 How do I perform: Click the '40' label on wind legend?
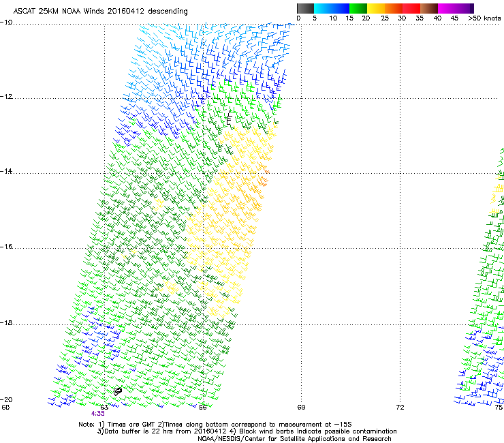click(x=437, y=18)
